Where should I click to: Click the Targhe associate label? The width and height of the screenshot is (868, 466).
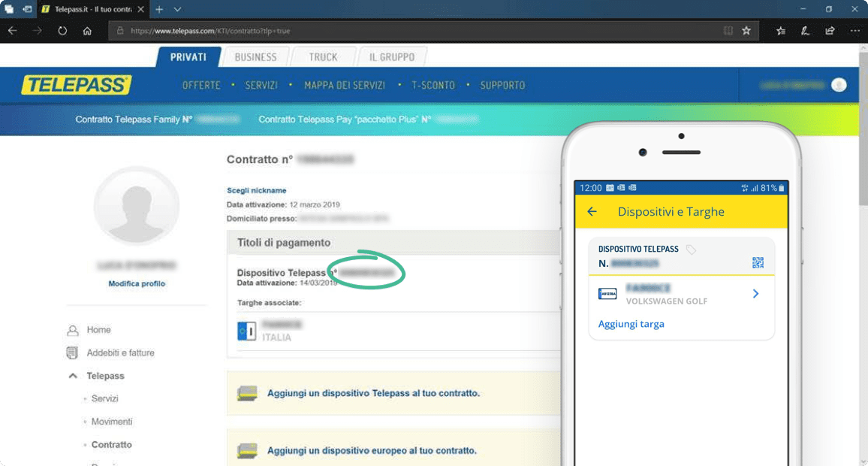click(269, 303)
